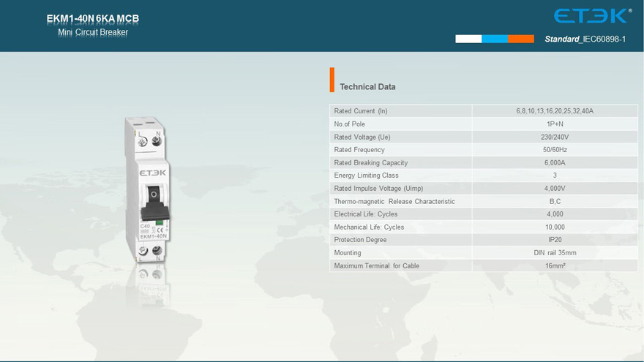Image resolution: width=644 pixels, height=362 pixels.
Task: Click the 16mm² value cell
Action: click(555, 266)
